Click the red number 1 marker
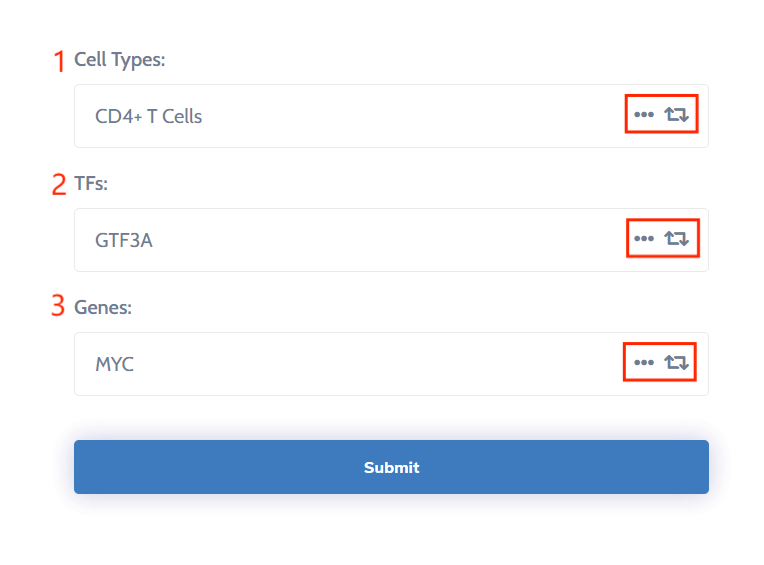The width and height of the screenshot is (764, 565). click(x=59, y=61)
